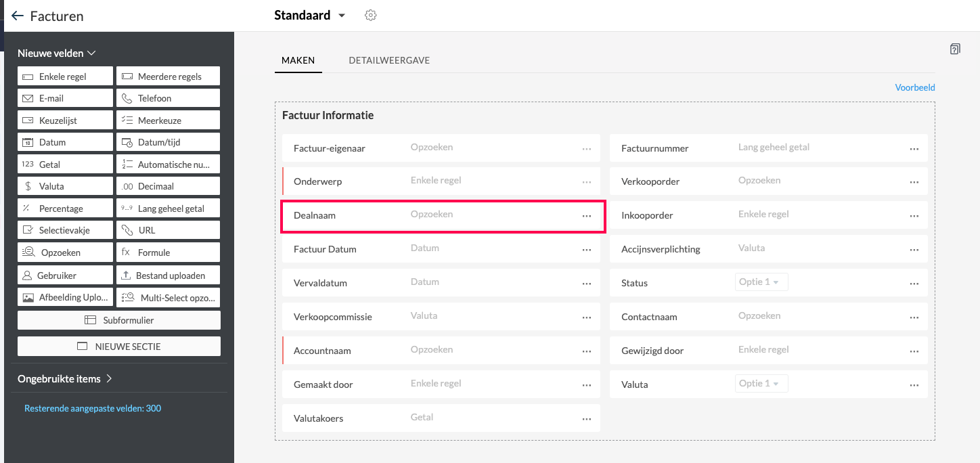980x463 pixels.
Task: Select the Accountnaam field label
Action: (x=322, y=351)
